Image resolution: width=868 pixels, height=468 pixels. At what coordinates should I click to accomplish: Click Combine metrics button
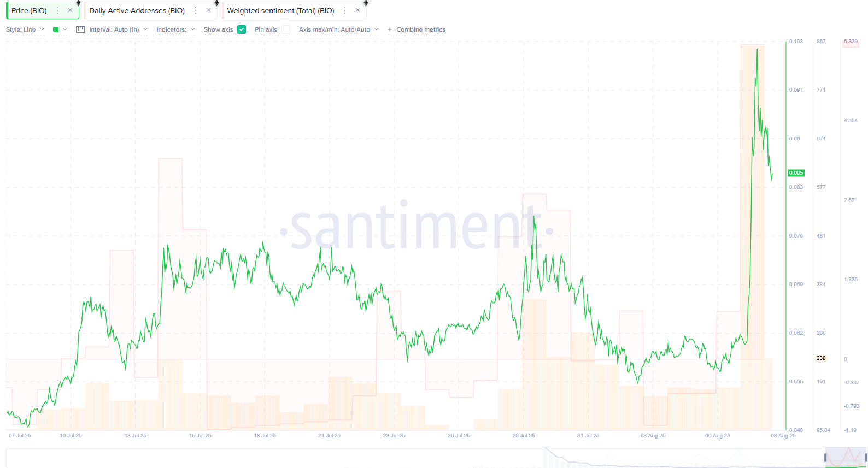click(x=417, y=29)
